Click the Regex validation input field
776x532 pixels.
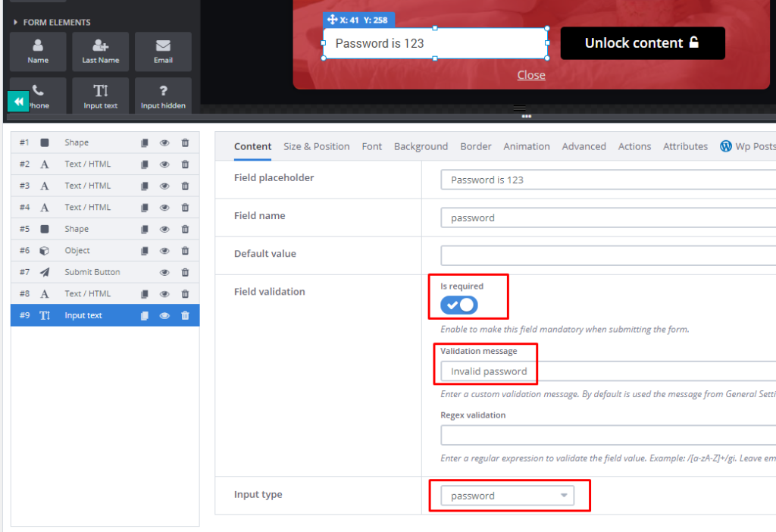[606, 434]
